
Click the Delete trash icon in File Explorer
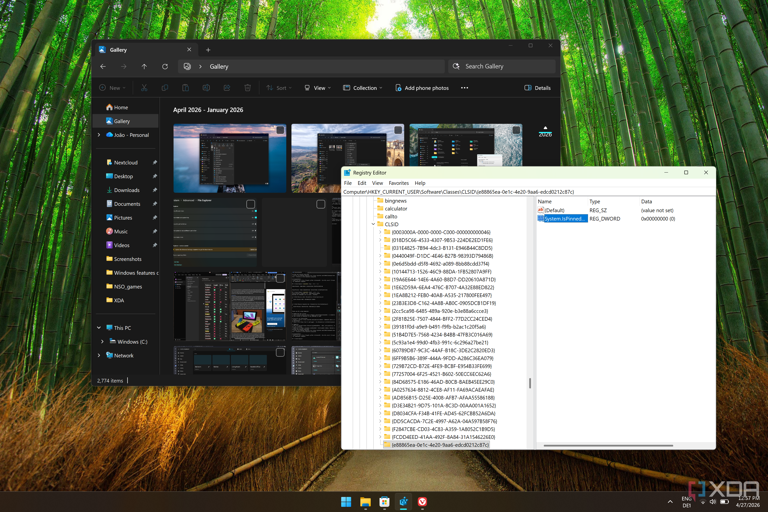click(x=247, y=88)
